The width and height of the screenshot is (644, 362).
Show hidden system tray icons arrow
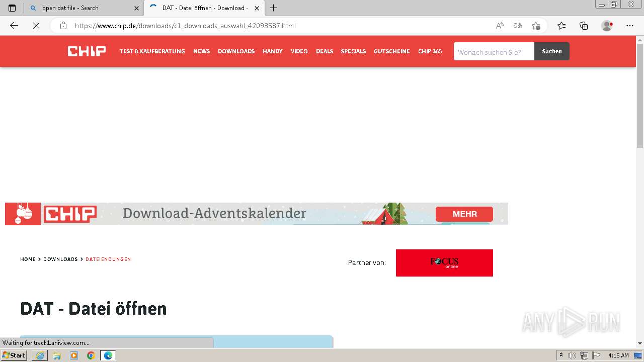561,355
